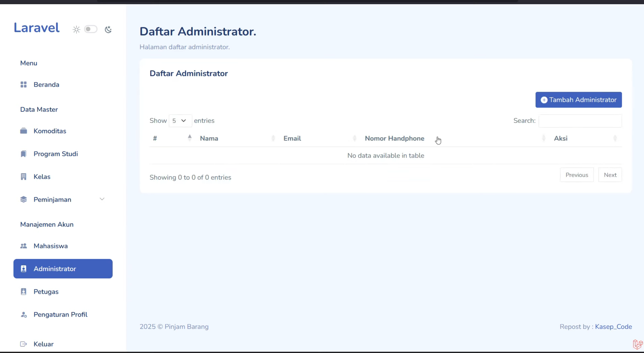The height and width of the screenshot is (353, 644).
Task: Click the moon dark-mode icon
Action: tap(108, 29)
